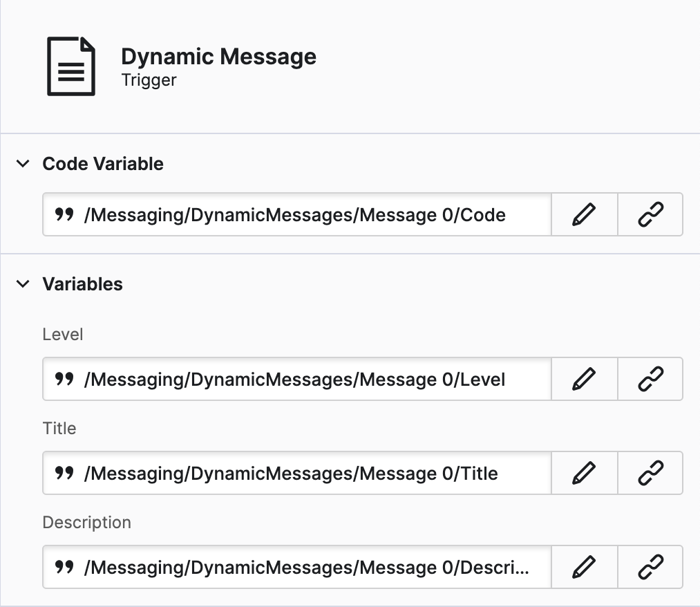Open the pencil editor for Title variable

click(584, 473)
